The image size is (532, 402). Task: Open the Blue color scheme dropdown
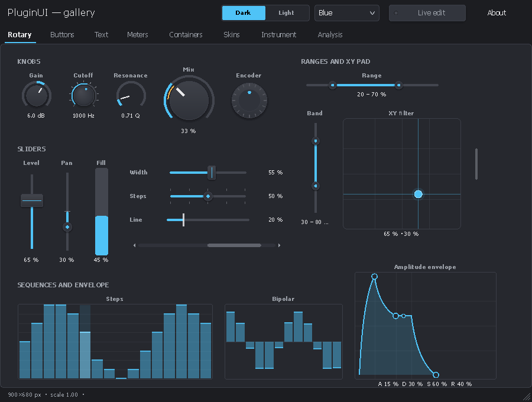(347, 13)
